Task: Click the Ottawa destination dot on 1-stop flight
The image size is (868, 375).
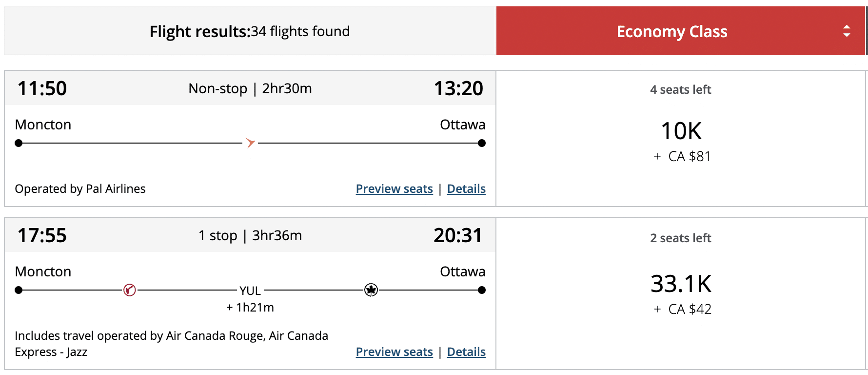Action: [x=482, y=290]
